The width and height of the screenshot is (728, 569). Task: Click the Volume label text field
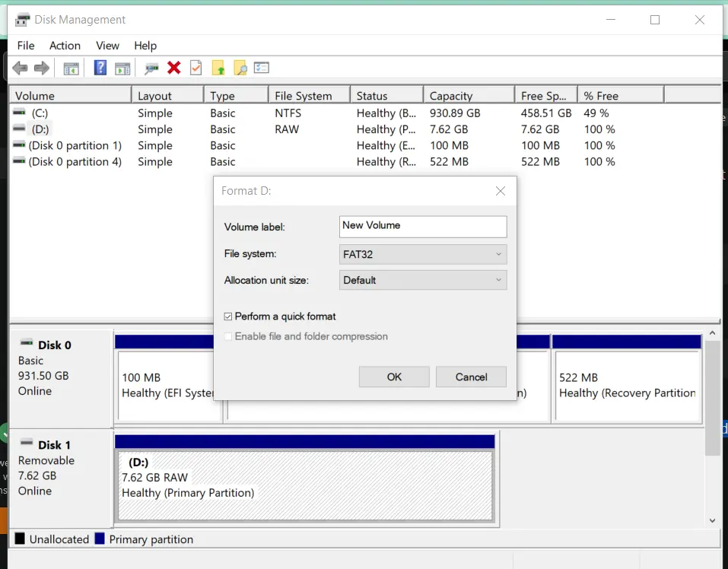[422, 226]
